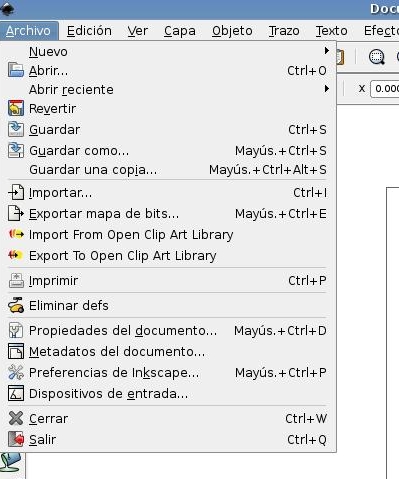Image resolution: width=399 pixels, height=479 pixels.
Task: Open the Objeto menu
Action: point(232,31)
